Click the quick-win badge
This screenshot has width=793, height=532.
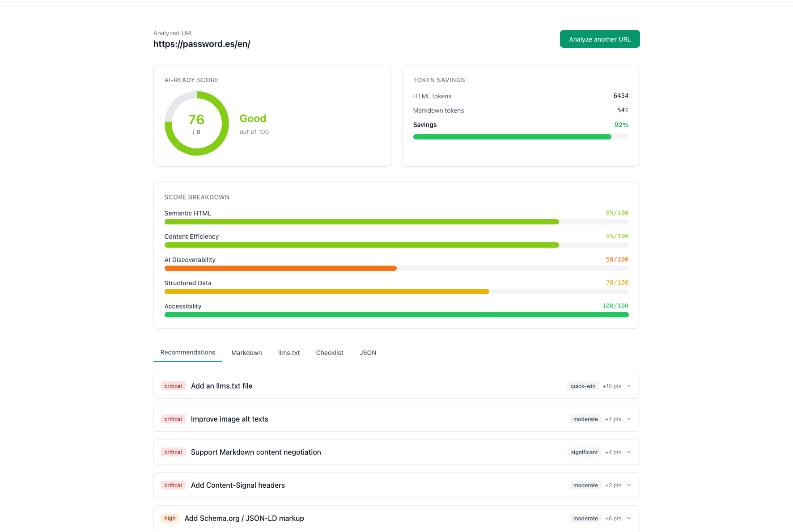pos(582,386)
